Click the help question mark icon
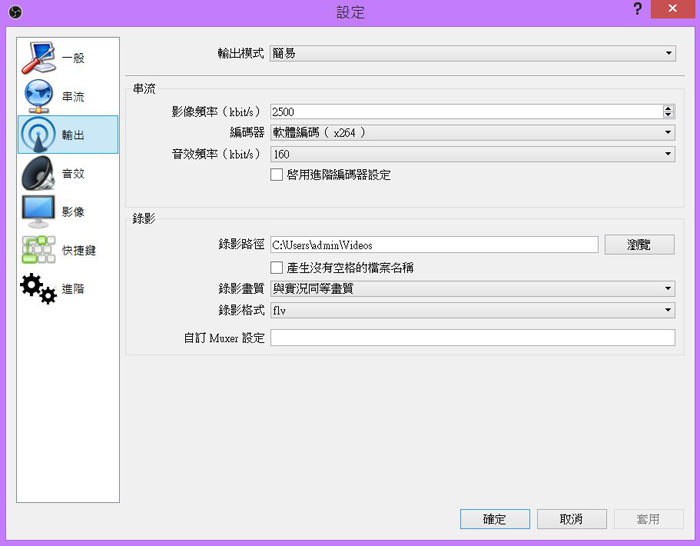 [x=638, y=9]
